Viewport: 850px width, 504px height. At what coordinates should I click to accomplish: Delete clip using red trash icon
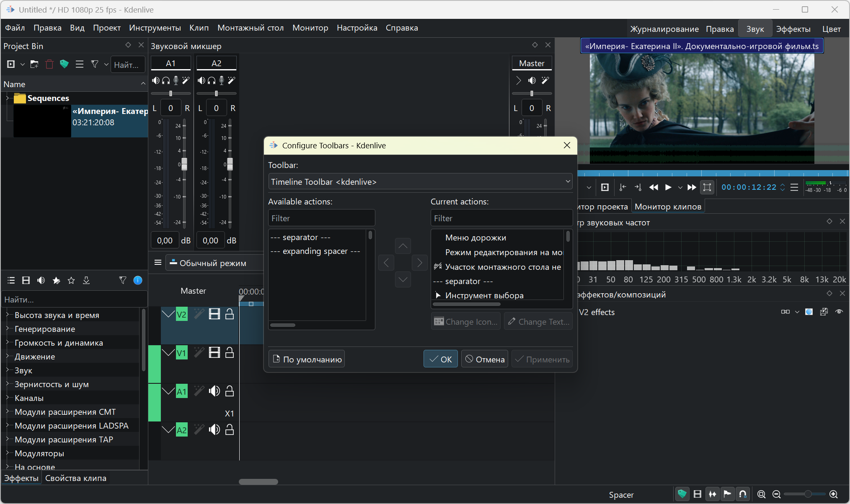pyautogui.click(x=49, y=65)
